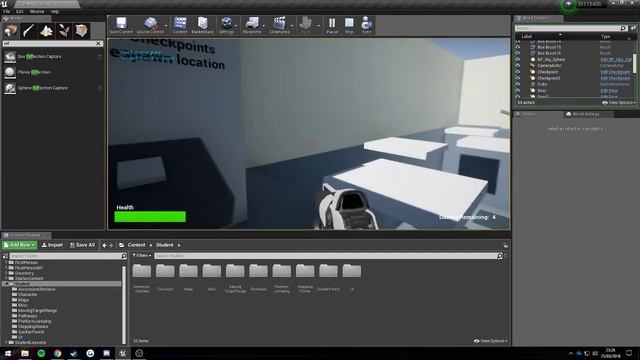Toggle the sources panel collapse icon

5,256
